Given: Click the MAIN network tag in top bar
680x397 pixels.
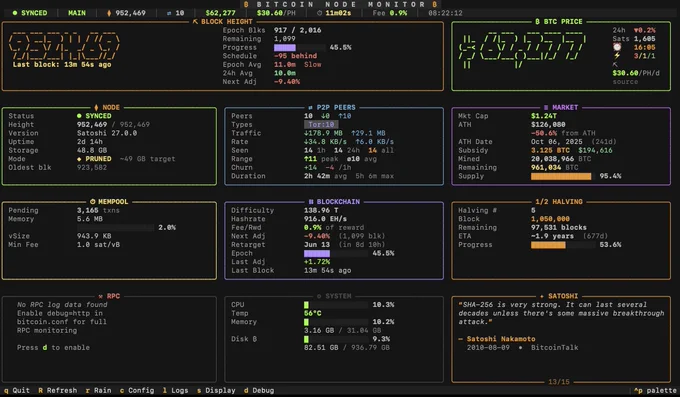Looking at the screenshot, I should pyautogui.click(x=77, y=13).
